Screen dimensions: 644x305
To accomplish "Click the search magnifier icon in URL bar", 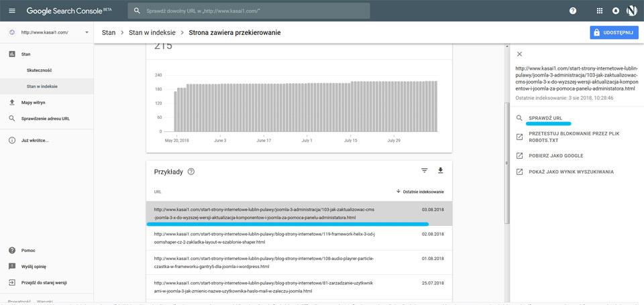I will pos(137,11).
